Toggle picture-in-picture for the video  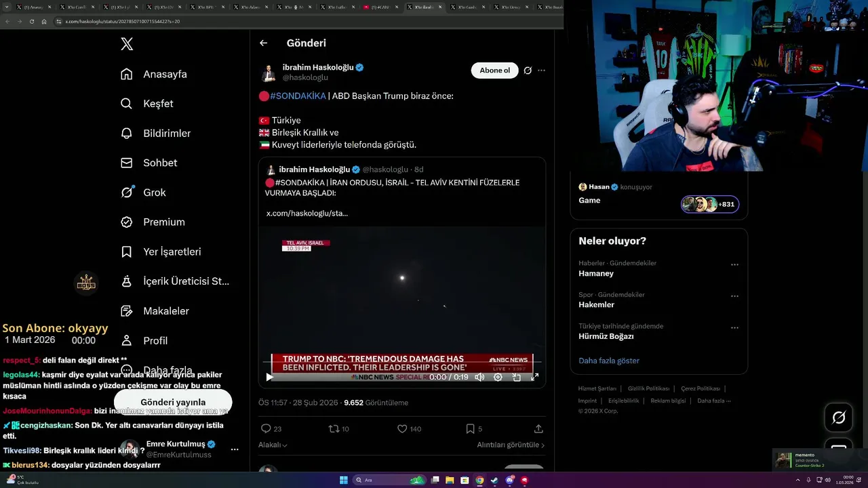click(516, 378)
